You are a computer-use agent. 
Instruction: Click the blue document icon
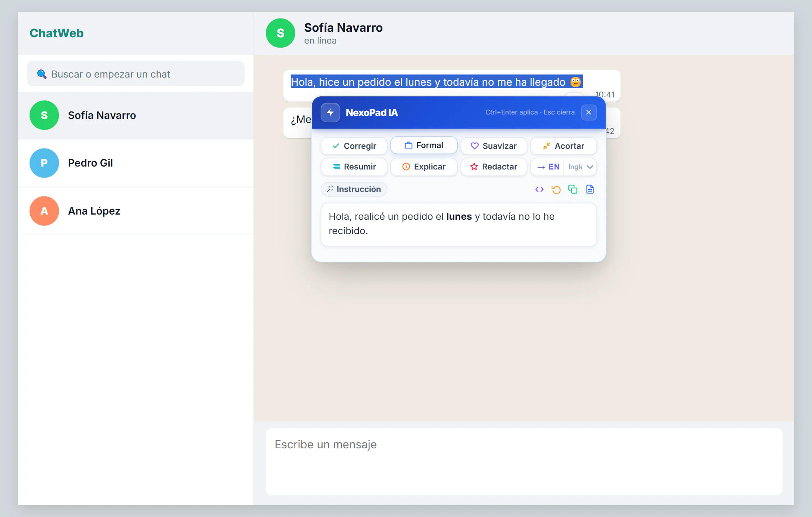590,189
